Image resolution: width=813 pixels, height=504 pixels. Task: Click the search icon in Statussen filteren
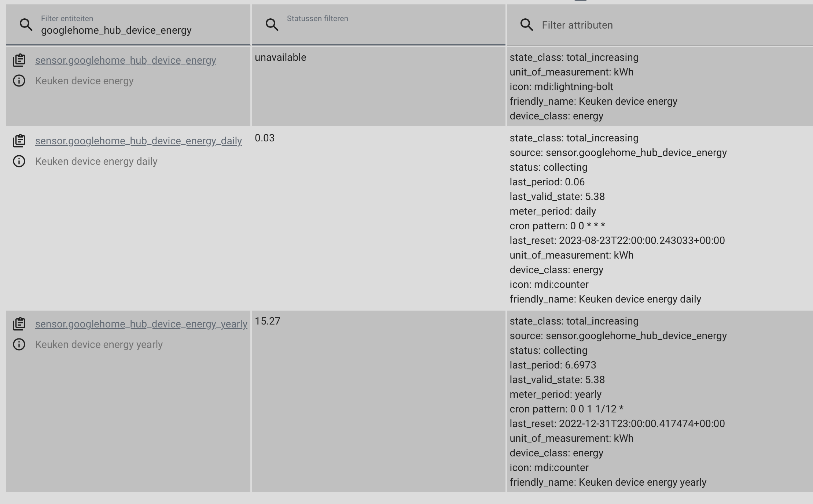(272, 25)
